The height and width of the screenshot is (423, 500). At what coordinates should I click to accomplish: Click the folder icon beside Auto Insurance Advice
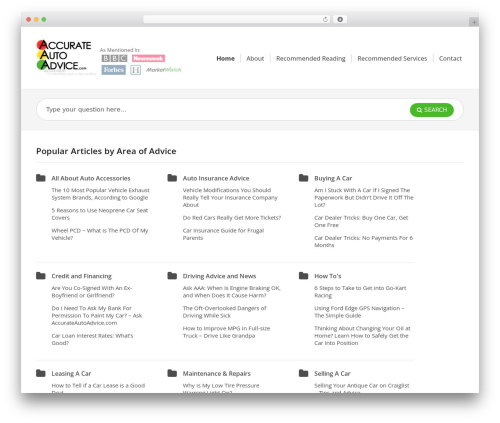pyautogui.click(x=172, y=178)
